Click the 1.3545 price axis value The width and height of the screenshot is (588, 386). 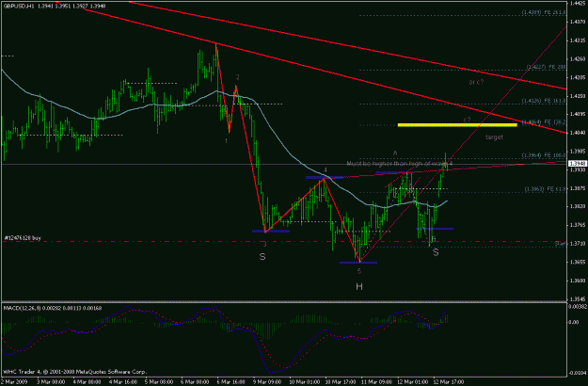coord(578,299)
